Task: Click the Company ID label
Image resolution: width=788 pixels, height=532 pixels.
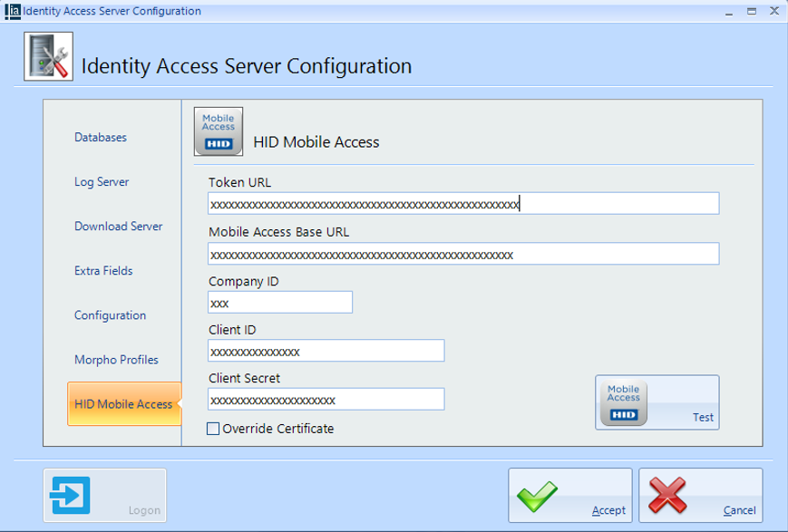Action: (x=244, y=282)
